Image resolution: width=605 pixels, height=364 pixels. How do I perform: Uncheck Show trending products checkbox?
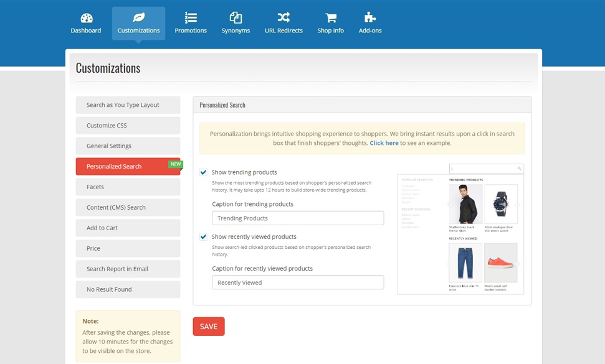204,172
